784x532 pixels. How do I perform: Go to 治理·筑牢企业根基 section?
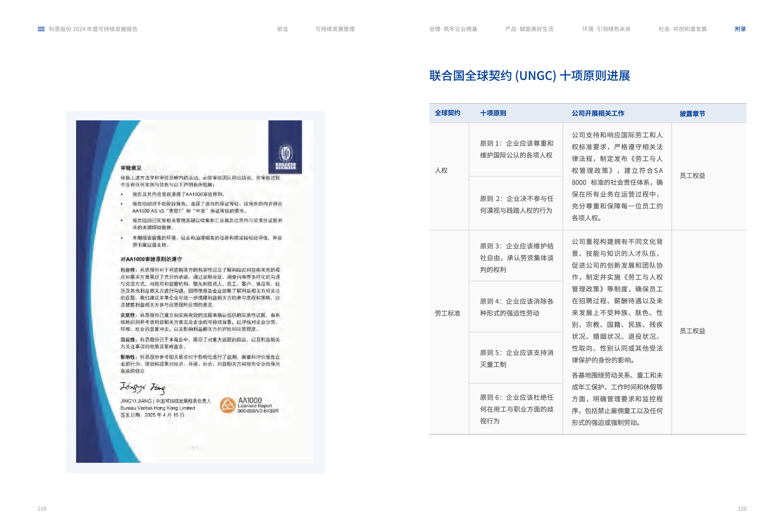453,29
